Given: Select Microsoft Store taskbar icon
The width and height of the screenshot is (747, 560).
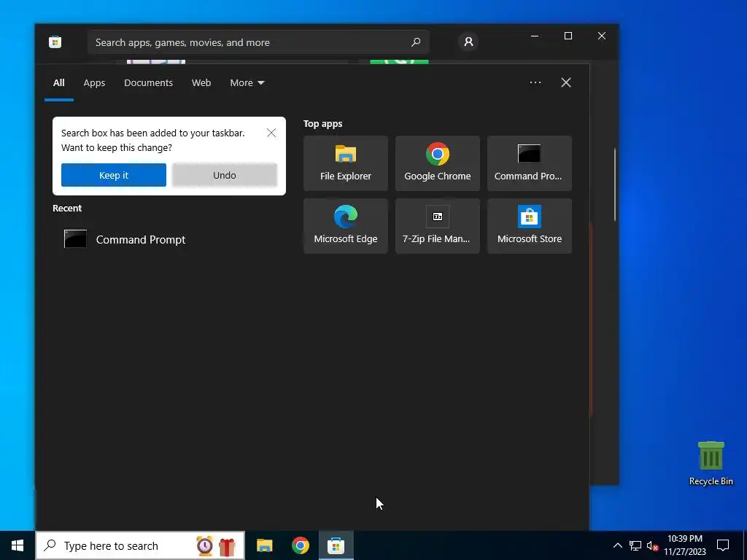Looking at the screenshot, I should coord(336,545).
